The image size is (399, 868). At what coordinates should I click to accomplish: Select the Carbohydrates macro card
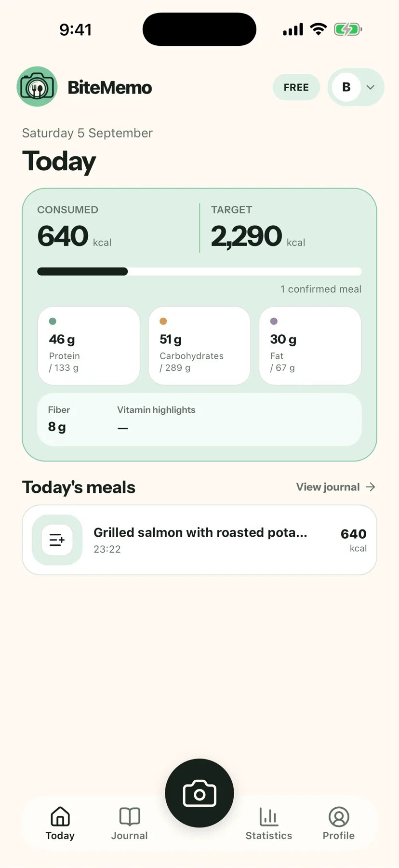pyautogui.click(x=199, y=346)
